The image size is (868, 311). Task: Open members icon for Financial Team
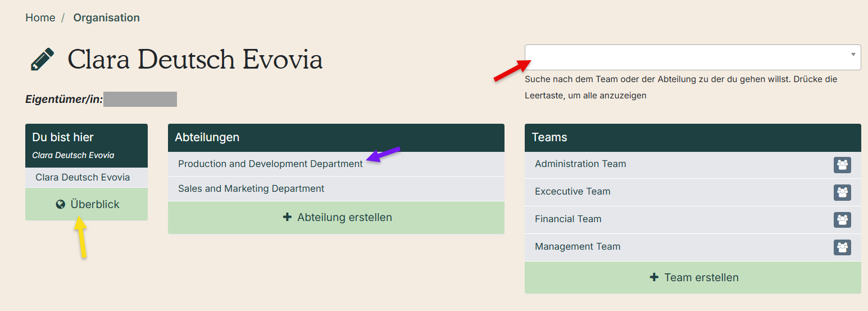(x=842, y=220)
